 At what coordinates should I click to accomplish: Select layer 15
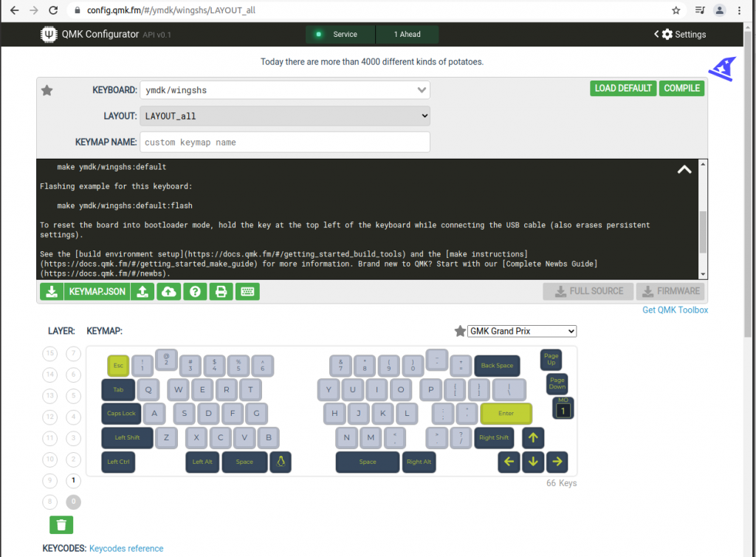click(50, 354)
